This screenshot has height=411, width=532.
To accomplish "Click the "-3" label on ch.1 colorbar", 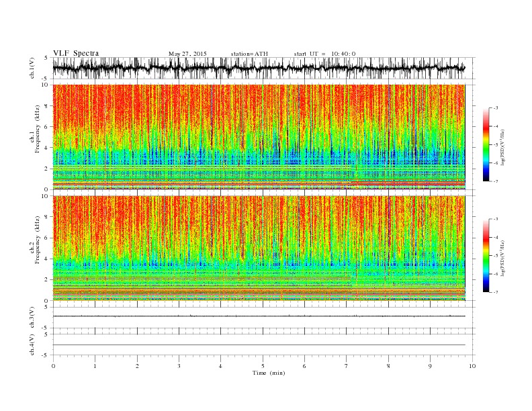I will (495, 108).
